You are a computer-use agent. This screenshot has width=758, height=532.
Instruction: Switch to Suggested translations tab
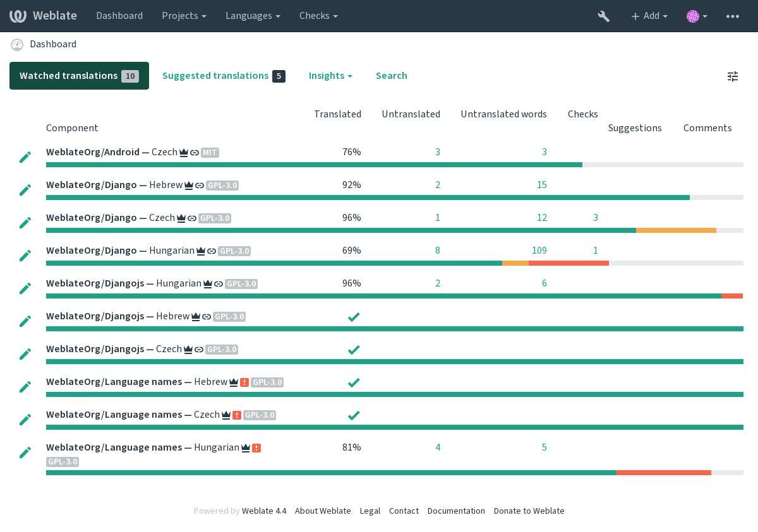tap(224, 76)
